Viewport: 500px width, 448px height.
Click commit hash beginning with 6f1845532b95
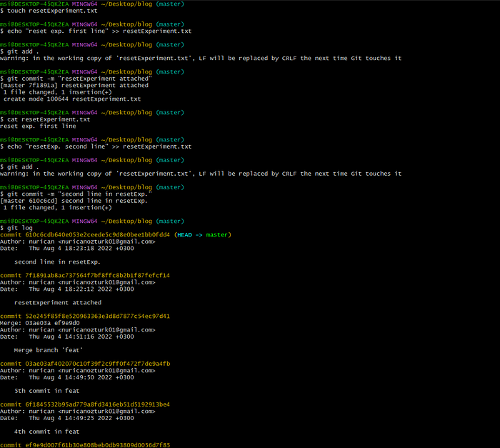coord(98,404)
